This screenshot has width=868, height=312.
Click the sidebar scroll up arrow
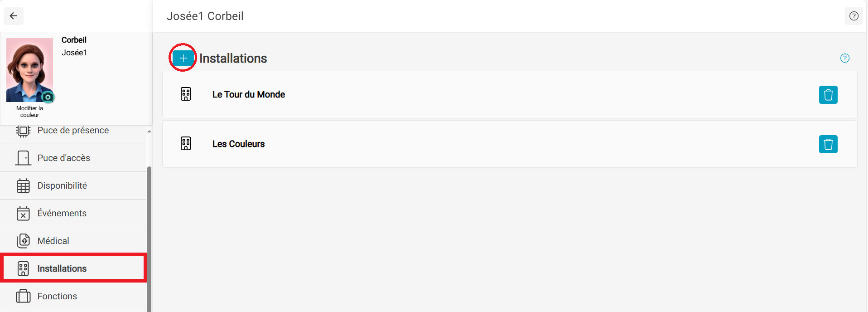pyautogui.click(x=149, y=132)
